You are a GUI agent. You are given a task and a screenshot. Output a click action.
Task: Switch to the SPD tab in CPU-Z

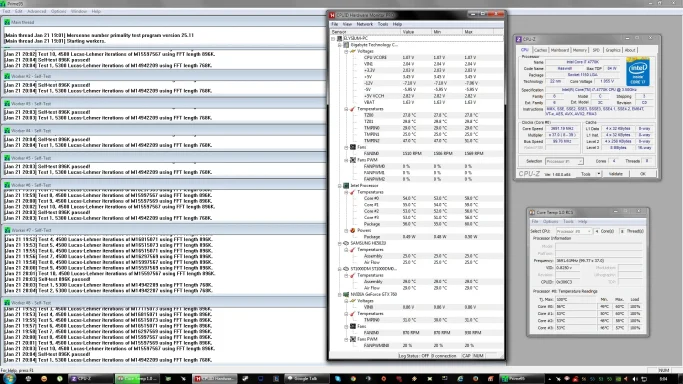[x=596, y=50]
